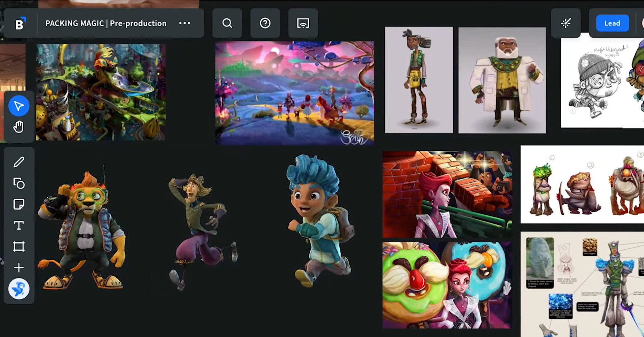The image size is (644, 337).
Task: Click the search magnifier icon
Action: 227,23
